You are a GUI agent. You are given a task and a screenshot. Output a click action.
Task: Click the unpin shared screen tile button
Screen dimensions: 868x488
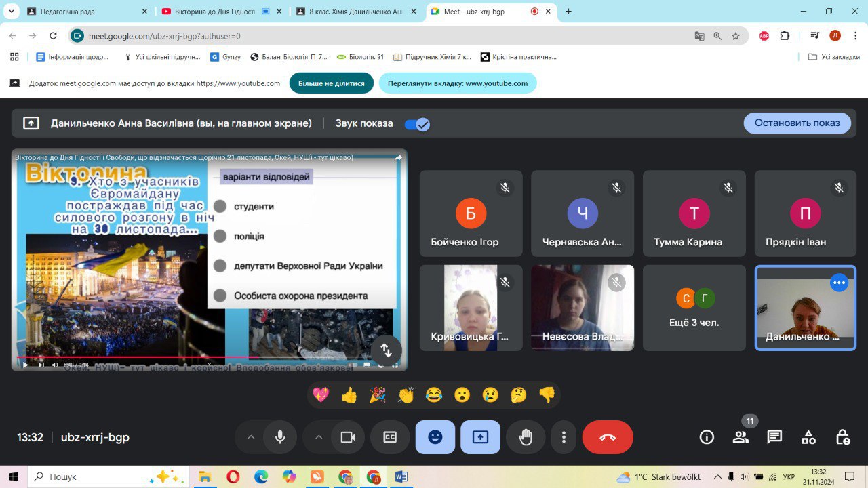pos(387,350)
